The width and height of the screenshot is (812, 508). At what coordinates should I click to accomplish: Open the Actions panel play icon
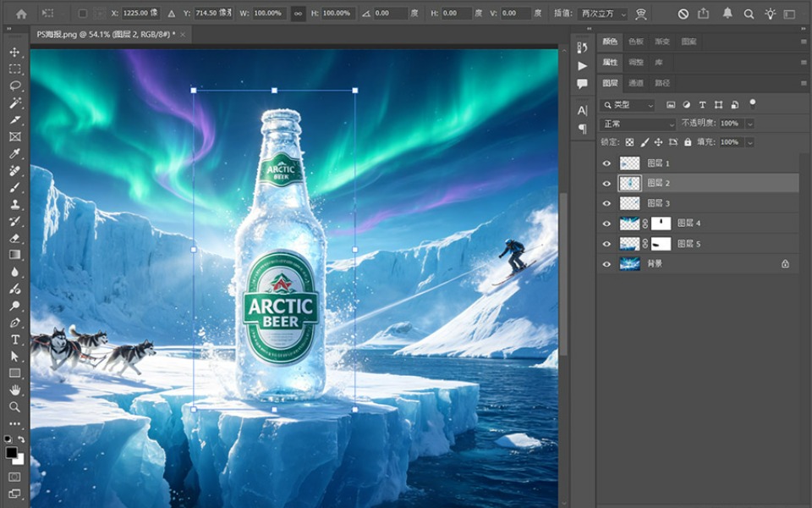[583, 66]
